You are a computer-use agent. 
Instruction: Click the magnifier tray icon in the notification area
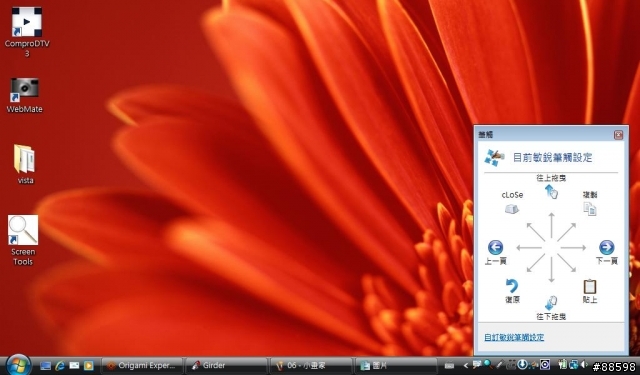coord(488,364)
